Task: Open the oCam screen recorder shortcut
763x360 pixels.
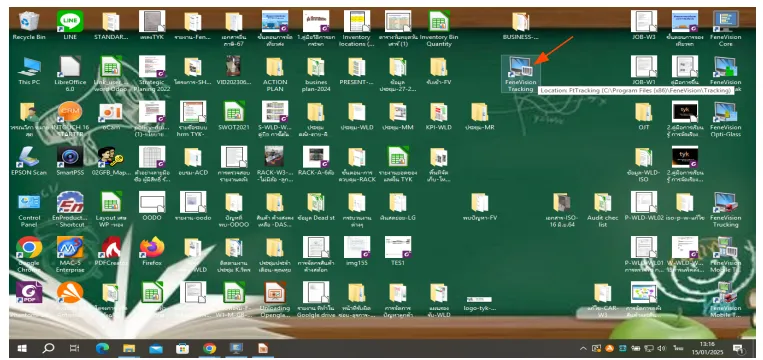Action: coord(111,116)
